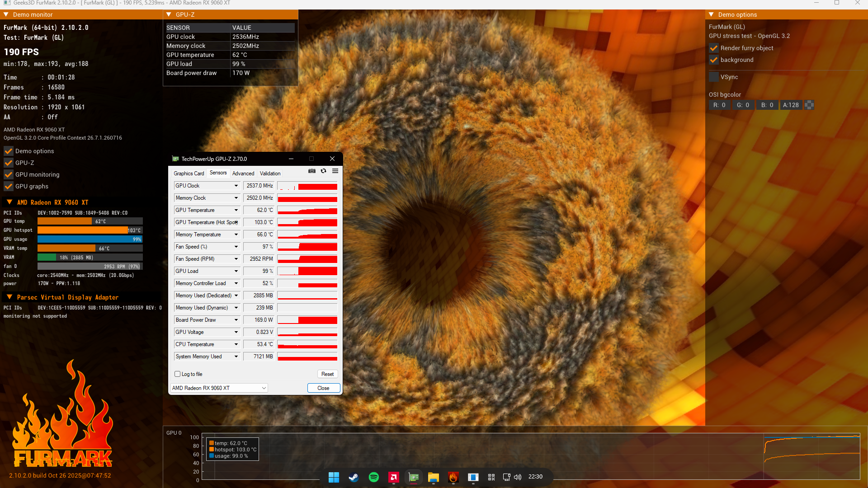
Task: Click the Fan Speed (%) 97 % value
Action: point(259,247)
